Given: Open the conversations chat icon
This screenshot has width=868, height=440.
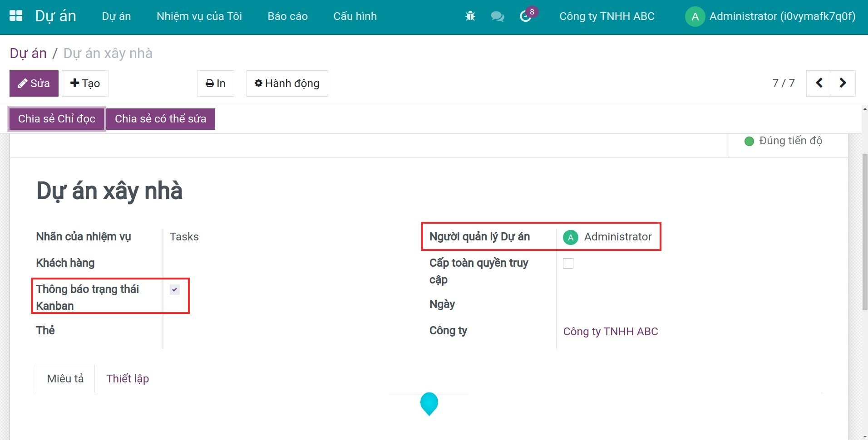Looking at the screenshot, I should 497,16.
